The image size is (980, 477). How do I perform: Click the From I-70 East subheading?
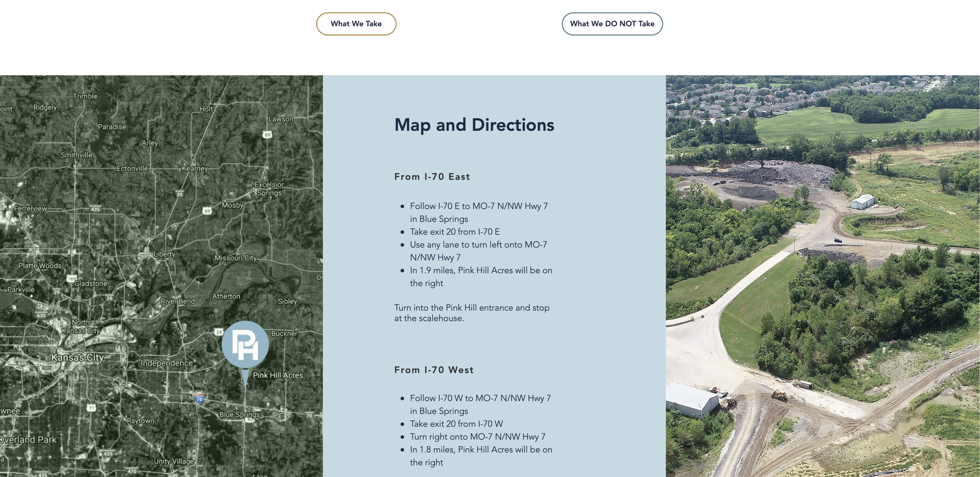(432, 177)
